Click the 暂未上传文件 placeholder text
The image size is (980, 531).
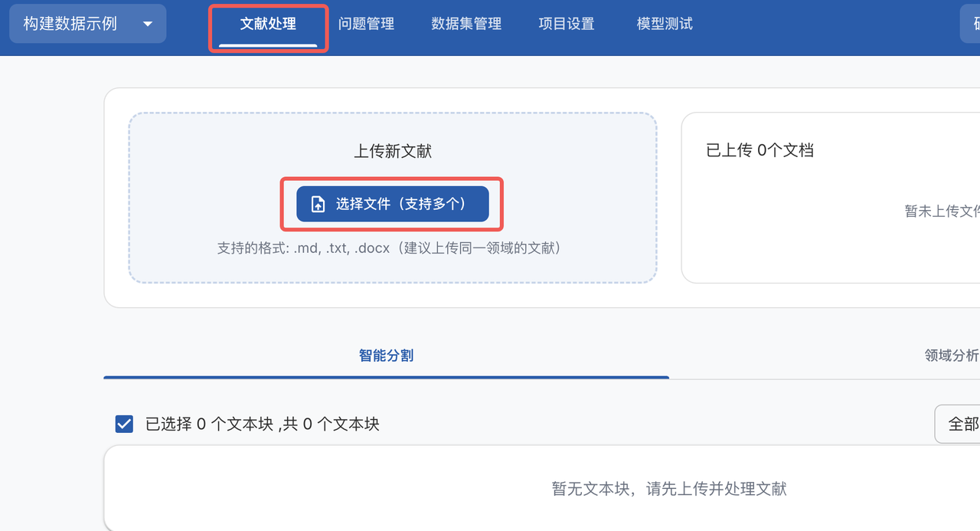coord(942,211)
